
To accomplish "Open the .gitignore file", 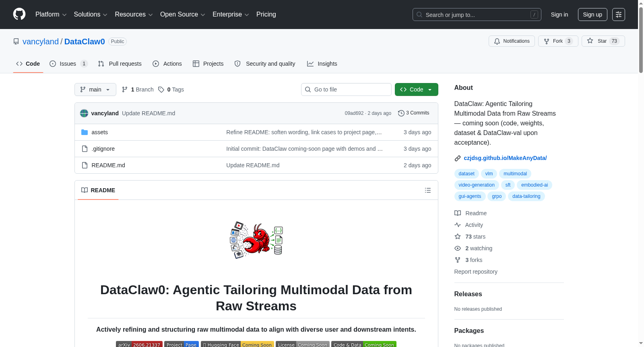I will point(103,149).
